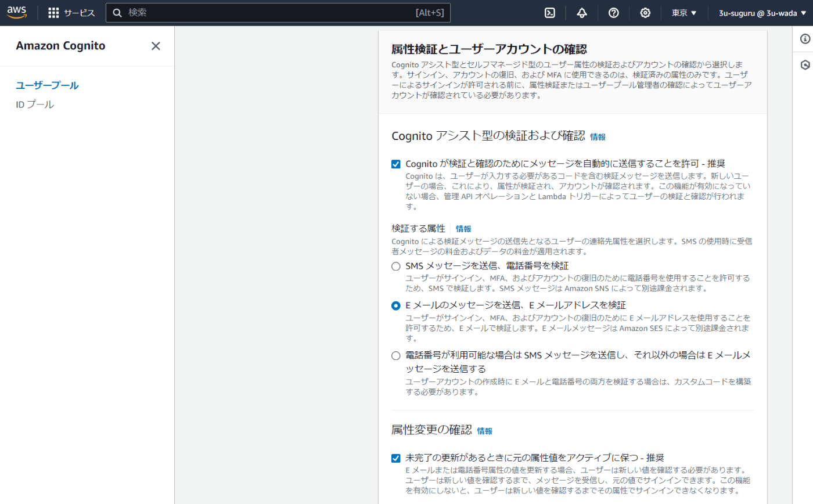Screen dimensions: 813x504
Task: Click the 属性検証とユーザーアカウントの確認 heading
Action: (489, 48)
